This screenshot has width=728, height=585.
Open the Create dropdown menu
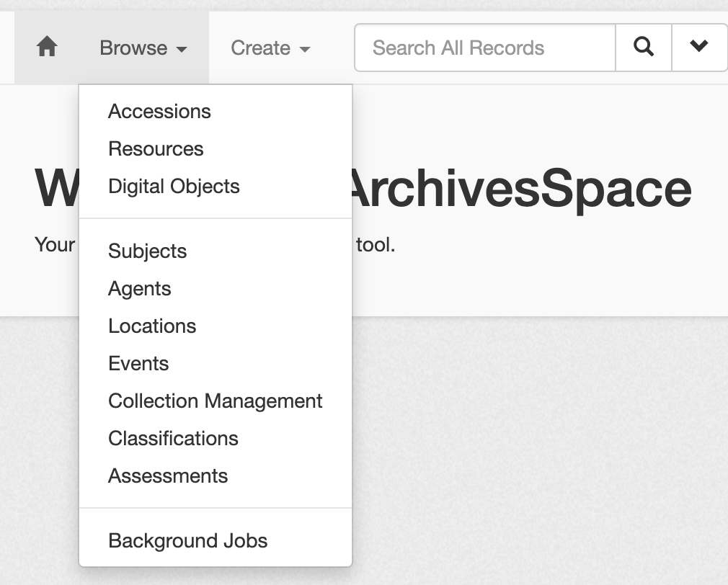click(270, 48)
